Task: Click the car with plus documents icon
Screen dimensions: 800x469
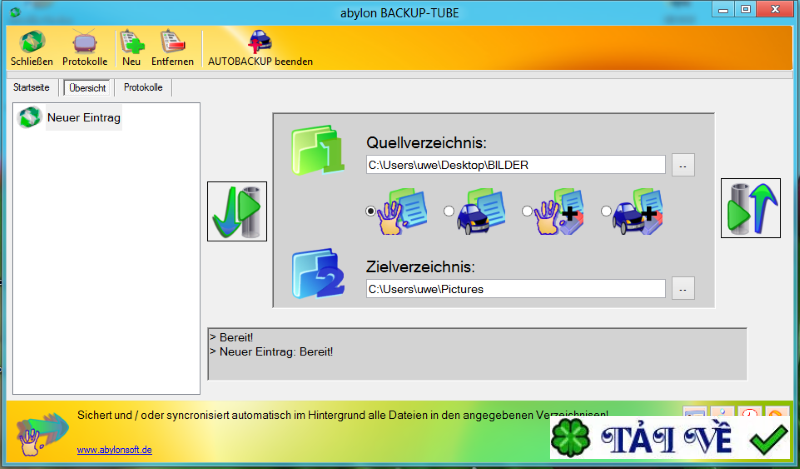Action: coord(638,212)
